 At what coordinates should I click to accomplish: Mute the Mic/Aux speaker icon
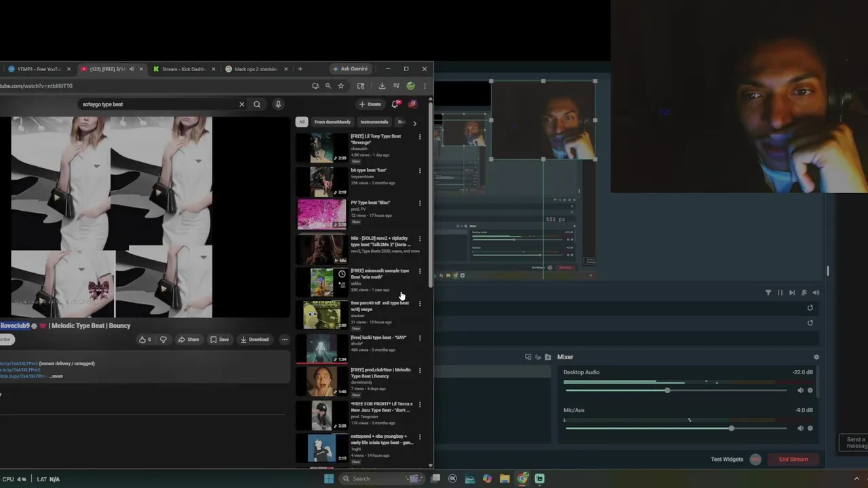[x=800, y=428]
